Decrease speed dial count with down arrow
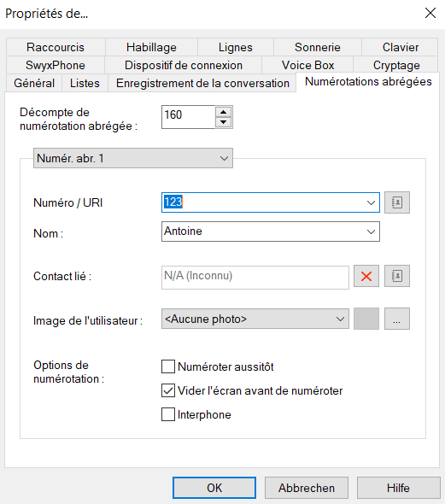Screen dimensions: 445x504 tap(224, 122)
